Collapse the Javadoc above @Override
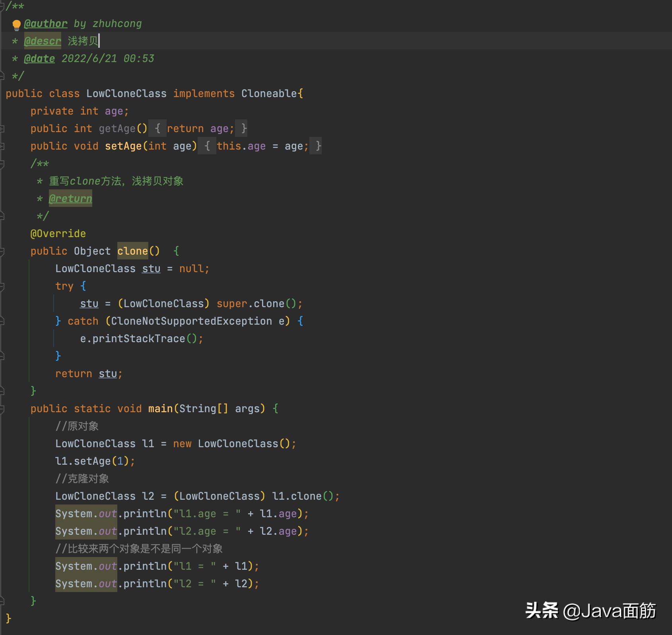 (x=2, y=164)
